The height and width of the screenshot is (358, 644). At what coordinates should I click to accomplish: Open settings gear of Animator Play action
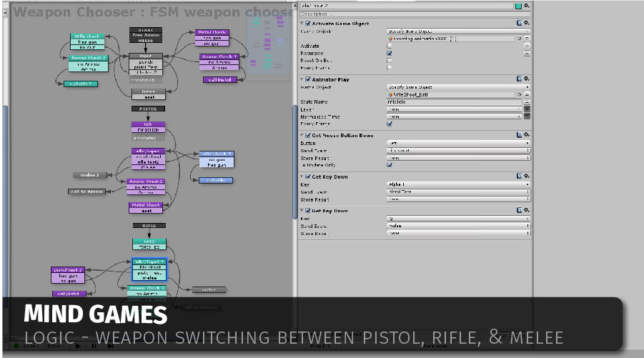coord(527,79)
